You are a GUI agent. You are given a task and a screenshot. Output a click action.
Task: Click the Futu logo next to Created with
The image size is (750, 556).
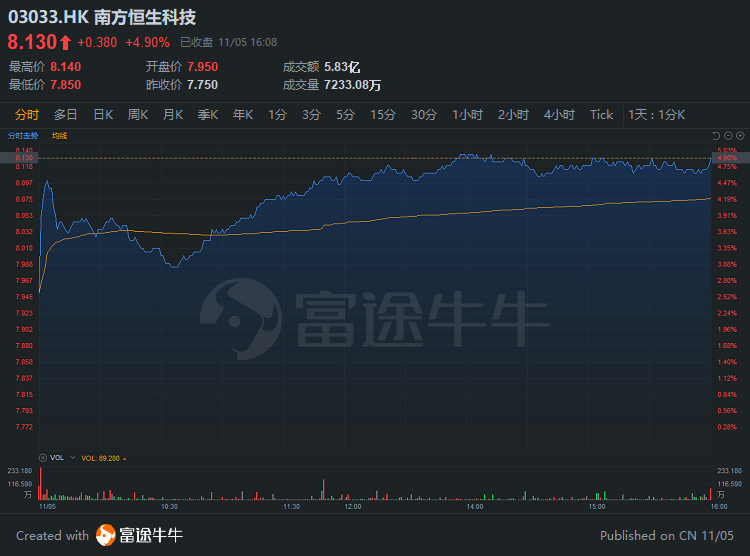coord(106,535)
